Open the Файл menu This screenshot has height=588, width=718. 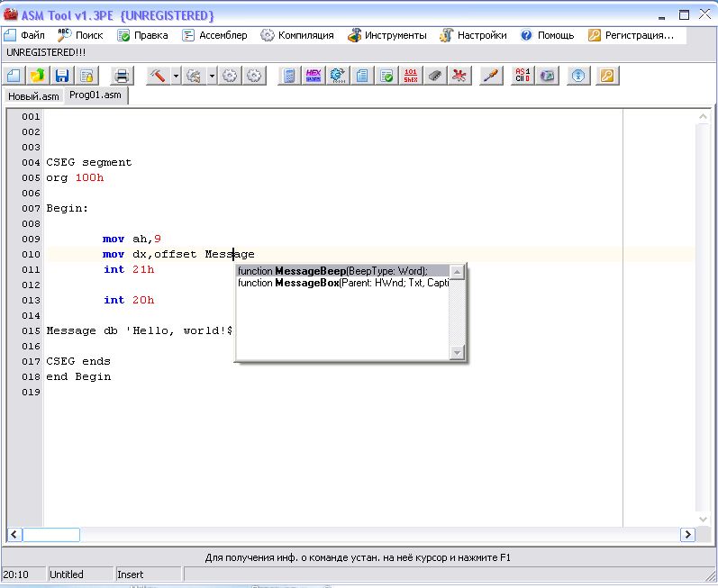click(x=24, y=35)
